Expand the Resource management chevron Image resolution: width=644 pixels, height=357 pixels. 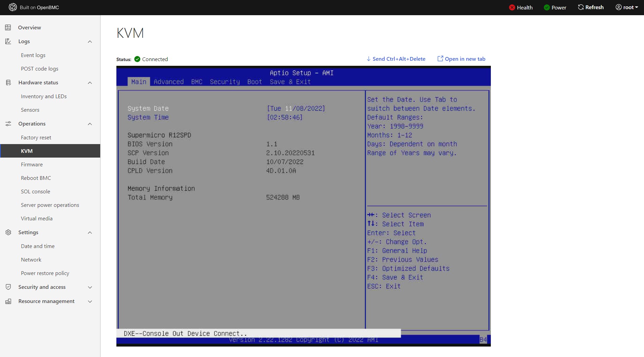point(90,301)
